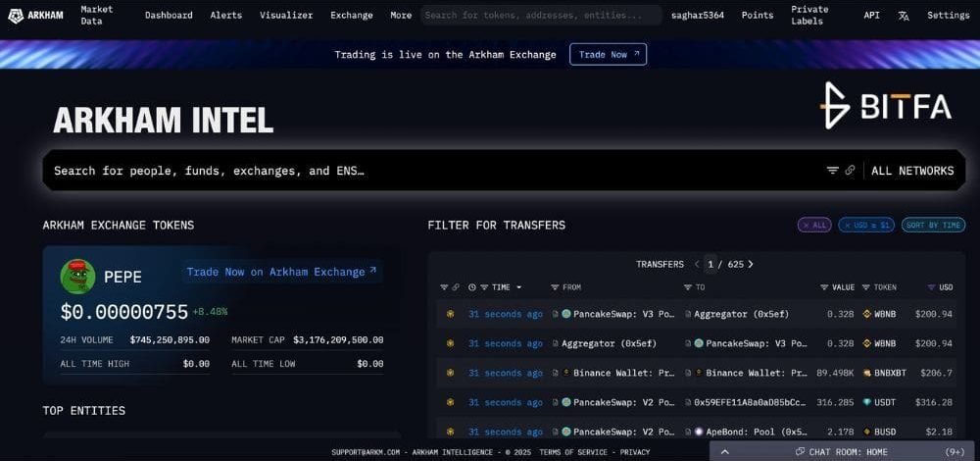Expand the Chat Room panel with the up chevron

tap(724, 451)
